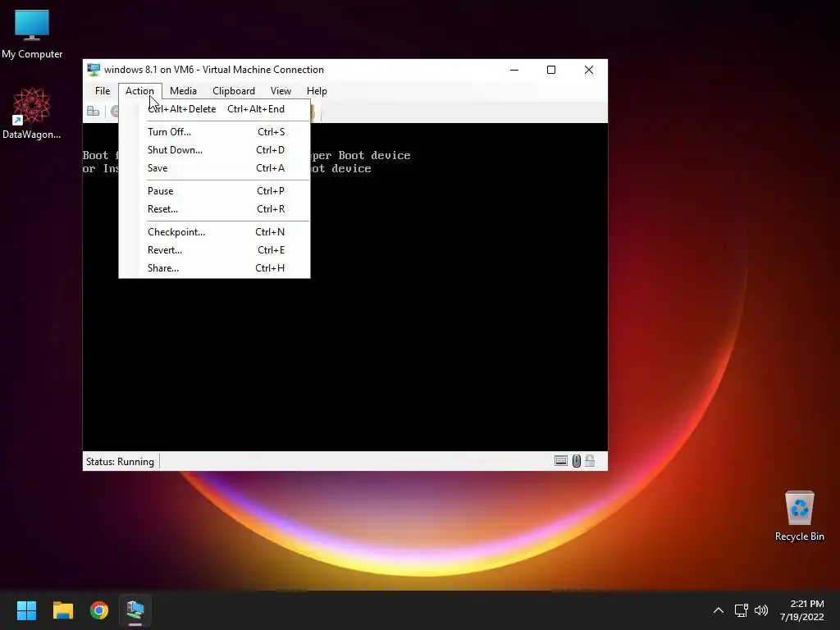Select the DataWagon desktop shortcut
This screenshot has height=630, width=840.
point(32,113)
